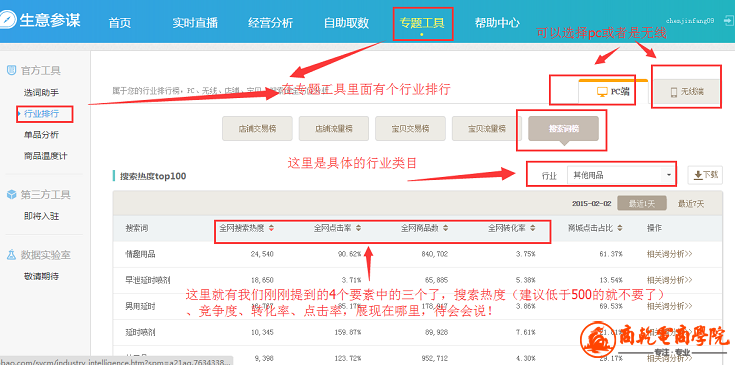
Task: Click the product count 89,928
Action: click(x=436, y=333)
